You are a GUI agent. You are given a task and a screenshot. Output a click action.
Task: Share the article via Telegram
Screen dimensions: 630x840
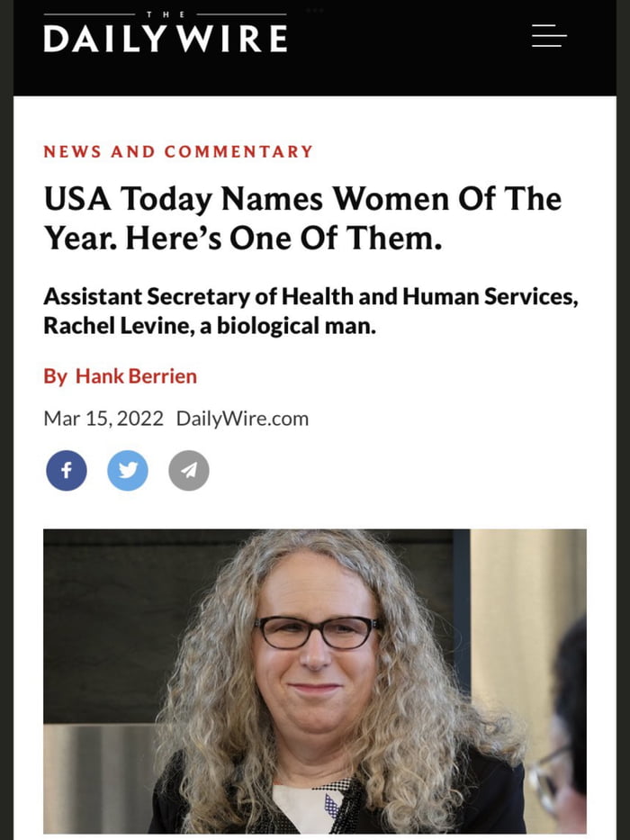pyautogui.click(x=188, y=469)
